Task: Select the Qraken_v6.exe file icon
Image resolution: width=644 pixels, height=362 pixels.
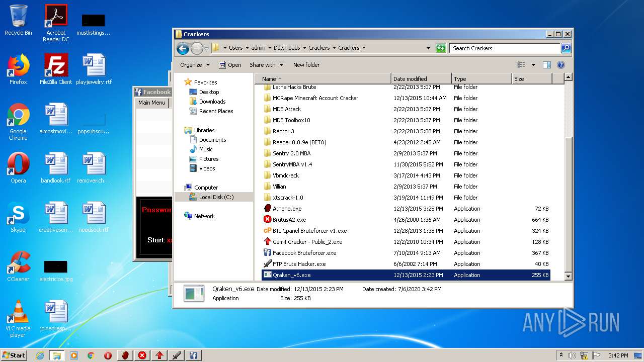Action: [268, 275]
